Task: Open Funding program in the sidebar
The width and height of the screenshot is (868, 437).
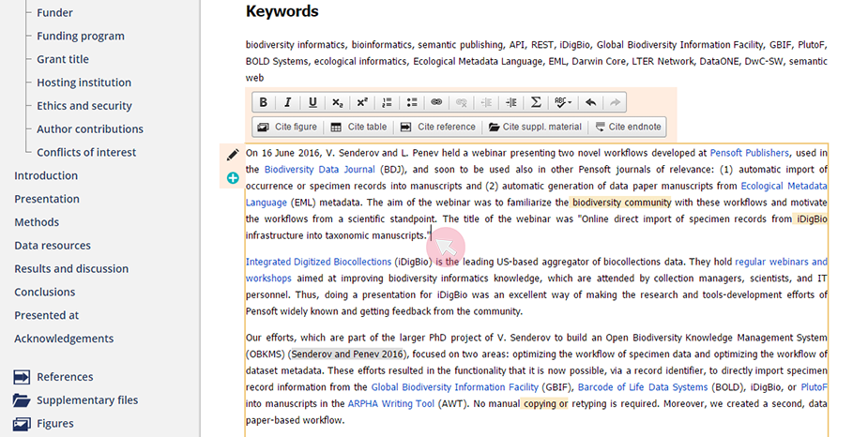Action: tap(81, 36)
